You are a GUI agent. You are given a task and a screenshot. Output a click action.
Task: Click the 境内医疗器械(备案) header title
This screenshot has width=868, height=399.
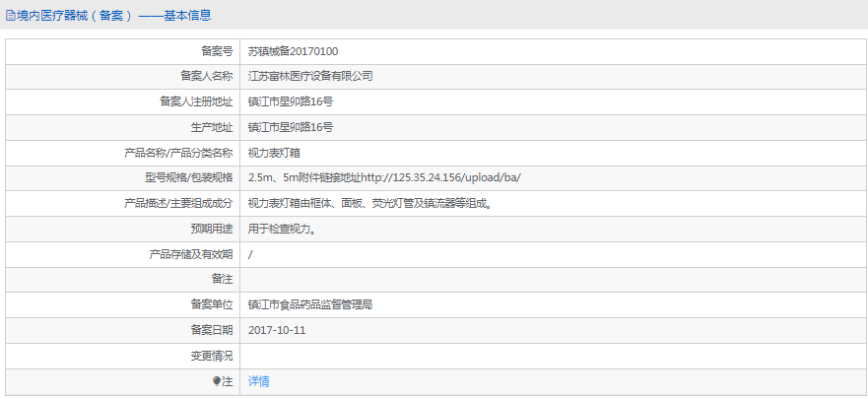[69, 16]
